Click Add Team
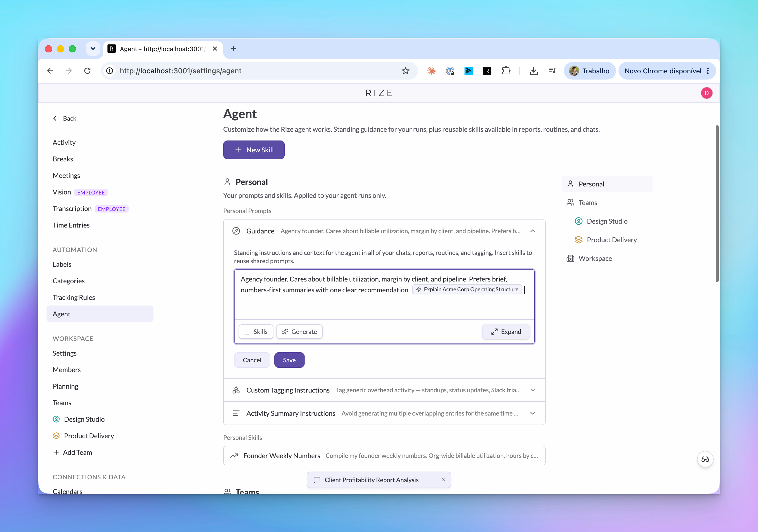758x532 pixels. [72, 452]
